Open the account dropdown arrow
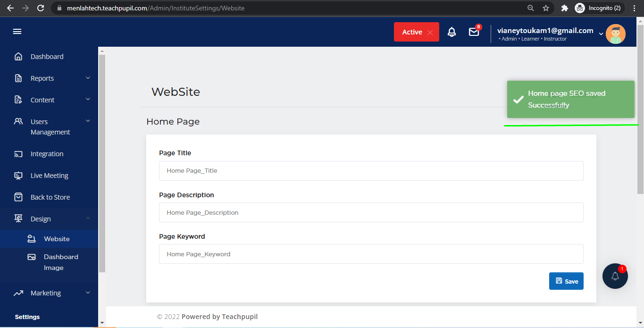Viewport: 644px width, 328px height. coord(601,34)
